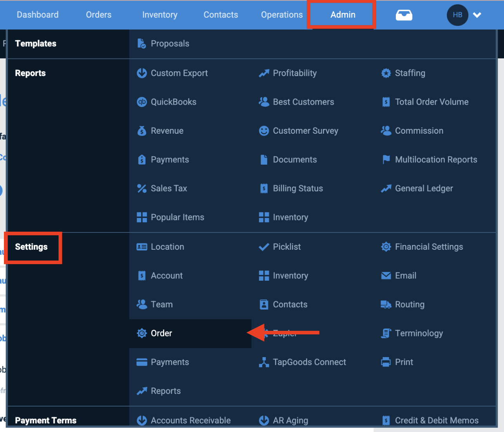Click the Order settings gear icon
Image resolution: width=504 pixels, height=432 pixels.
point(141,333)
